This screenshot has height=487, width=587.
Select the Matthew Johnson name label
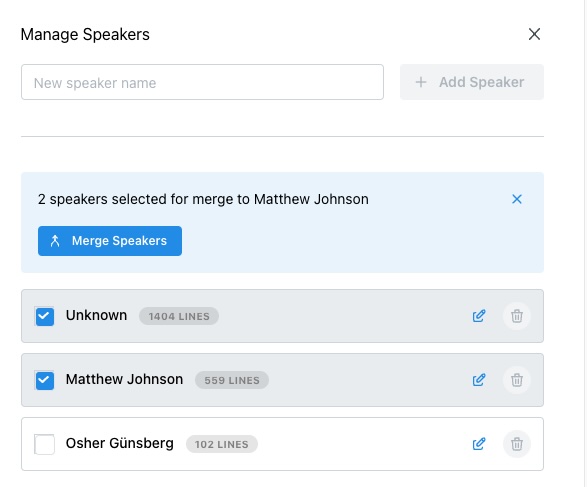coord(124,379)
